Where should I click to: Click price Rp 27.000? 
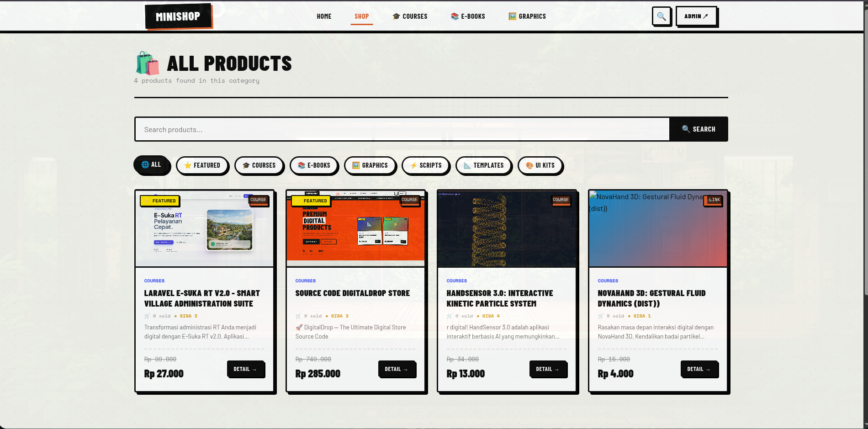164,374
